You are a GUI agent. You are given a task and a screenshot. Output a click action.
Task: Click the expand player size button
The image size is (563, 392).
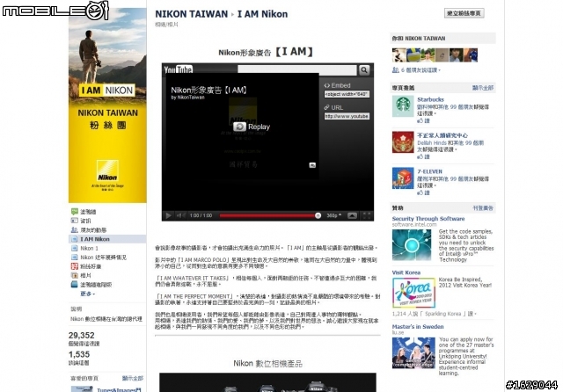tap(352, 215)
